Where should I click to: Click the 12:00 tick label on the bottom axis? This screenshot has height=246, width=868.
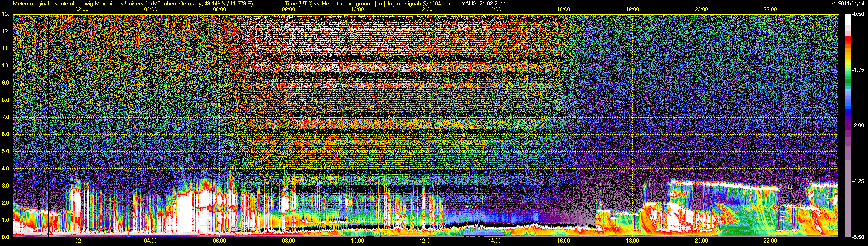(x=426, y=241)
